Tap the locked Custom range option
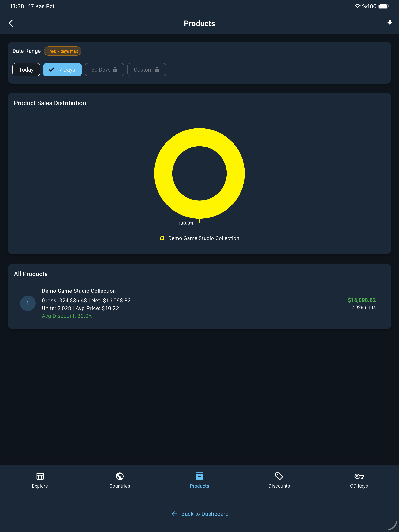This screenshot has width=399, height=532. pos(147,70)
